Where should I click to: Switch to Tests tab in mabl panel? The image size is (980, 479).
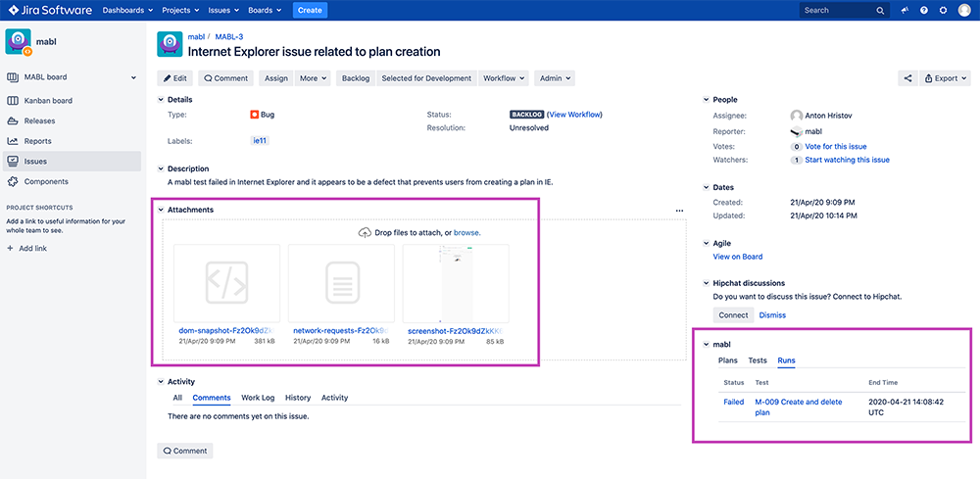pyautogui.click(x=758, y=360)
